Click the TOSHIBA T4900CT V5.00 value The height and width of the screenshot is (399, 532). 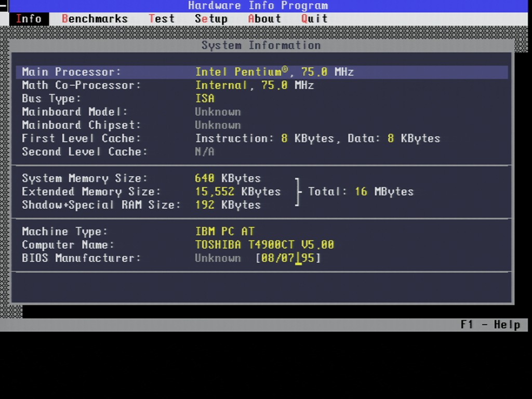click(264, 245)
